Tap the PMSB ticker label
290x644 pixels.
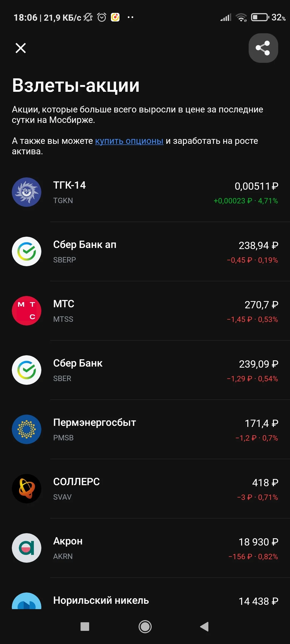tap(63, 438)
